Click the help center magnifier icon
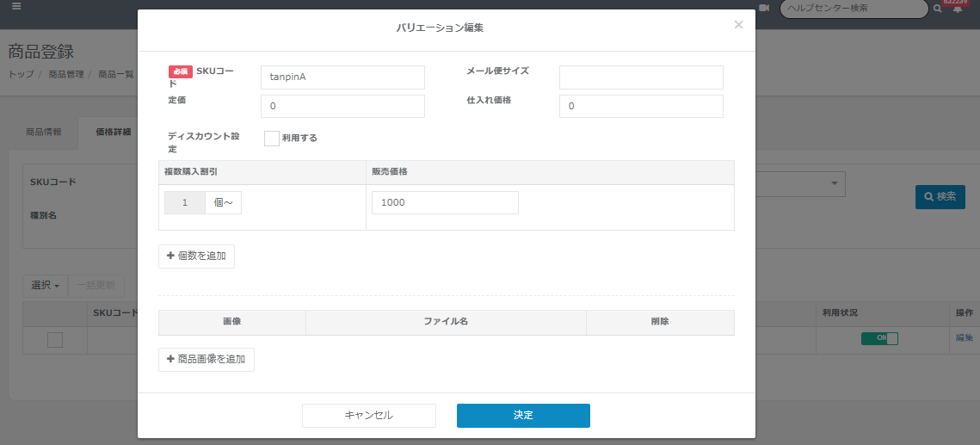This screenshot has width=980, height=445. [938, 9]
